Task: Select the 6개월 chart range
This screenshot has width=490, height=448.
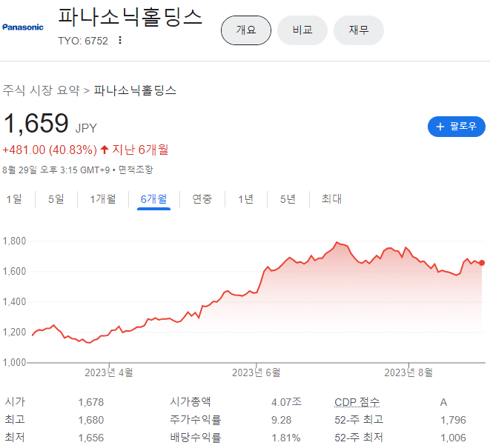Action: pyautogui.click(x=153, y=199)
